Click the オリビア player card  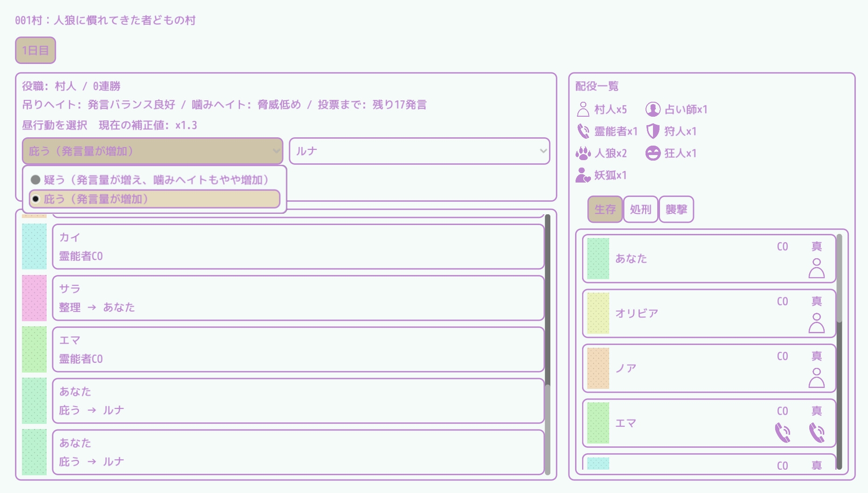coord(709,313)
